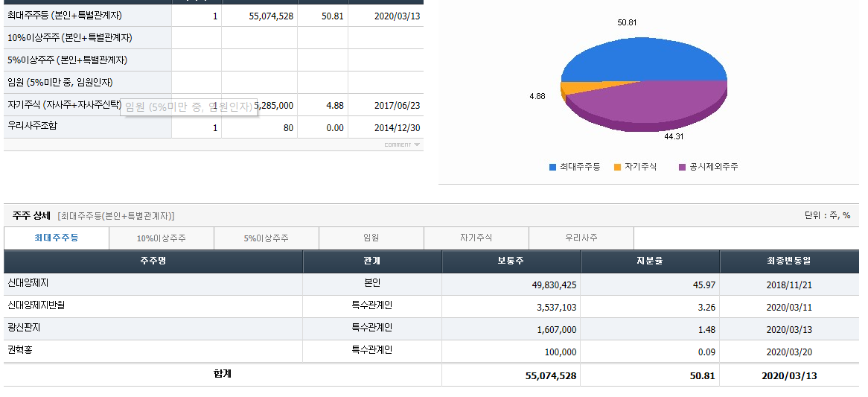
Task: Click the 최종변동일 column header
Action: [x=789, y=261]
